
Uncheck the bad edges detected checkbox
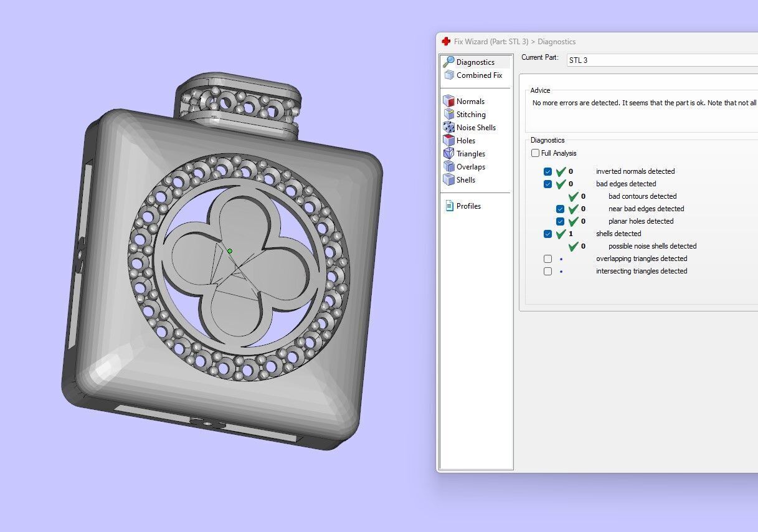pyautogui.click(x=547, y=184)
